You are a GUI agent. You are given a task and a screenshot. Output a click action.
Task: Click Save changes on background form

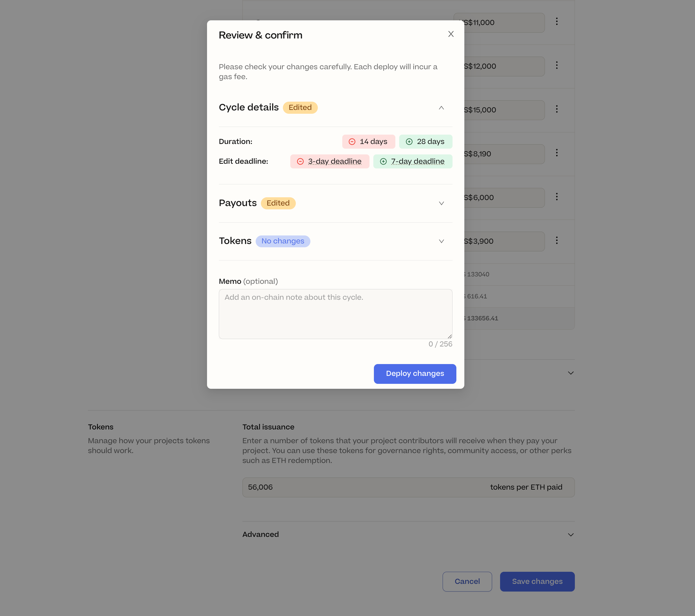[x=537, y=581]
